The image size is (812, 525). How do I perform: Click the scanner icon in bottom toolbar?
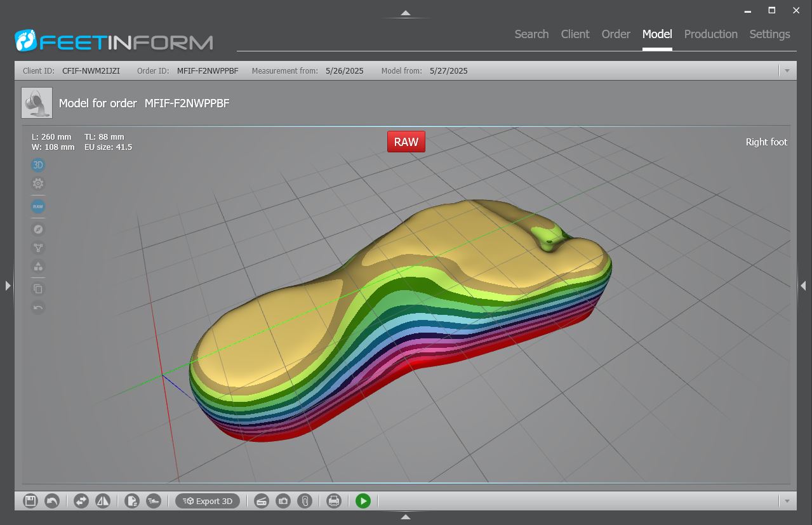coord(262,501)
